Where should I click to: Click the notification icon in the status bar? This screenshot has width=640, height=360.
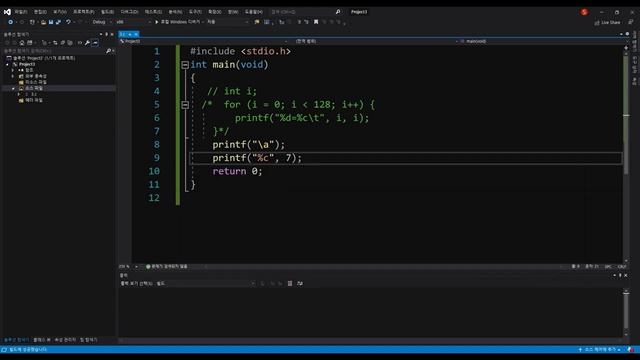pyautogui.click(x=631, y=350)
